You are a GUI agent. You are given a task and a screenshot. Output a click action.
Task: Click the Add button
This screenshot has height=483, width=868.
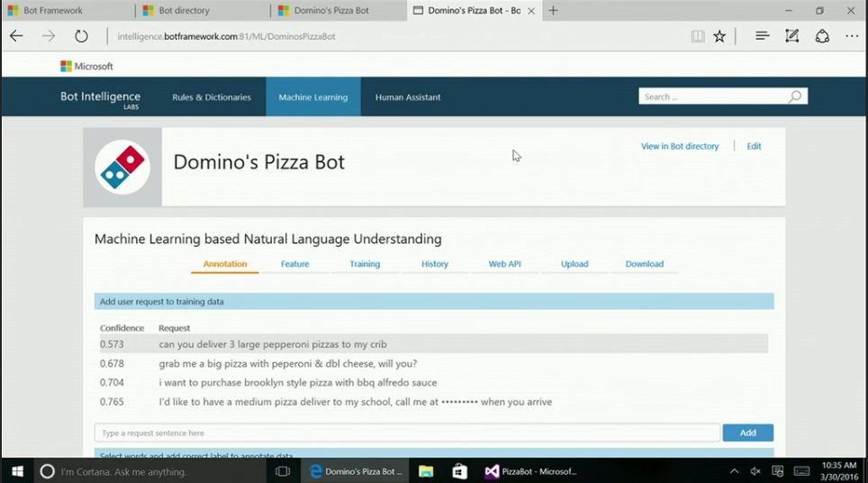(748, 433)
